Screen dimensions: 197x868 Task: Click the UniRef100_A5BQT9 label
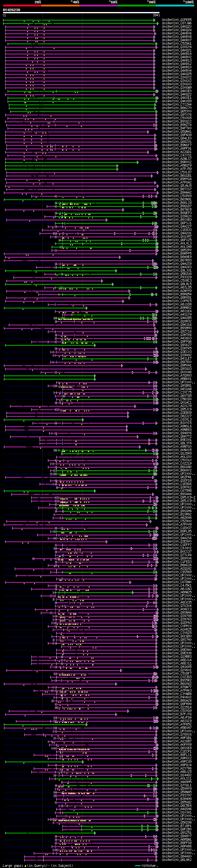(177, 165)
